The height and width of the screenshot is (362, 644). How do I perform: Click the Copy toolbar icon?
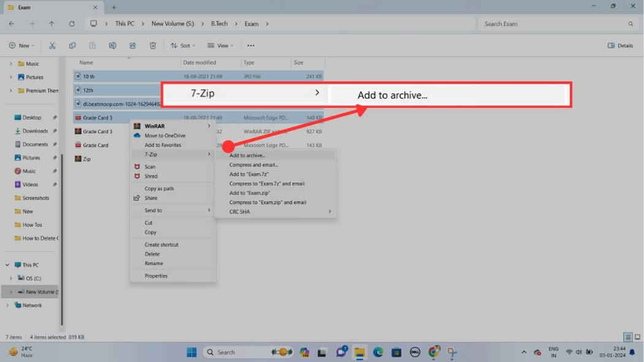(72, 45)
